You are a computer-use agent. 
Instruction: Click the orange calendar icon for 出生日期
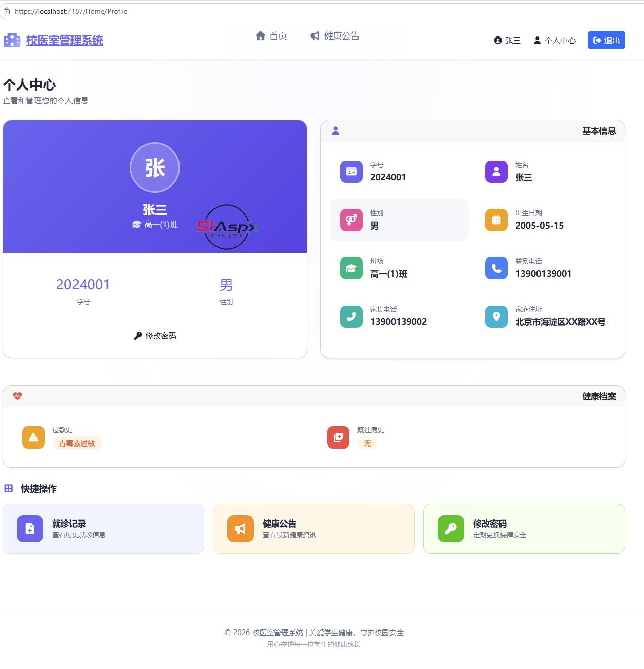(496, 220)
